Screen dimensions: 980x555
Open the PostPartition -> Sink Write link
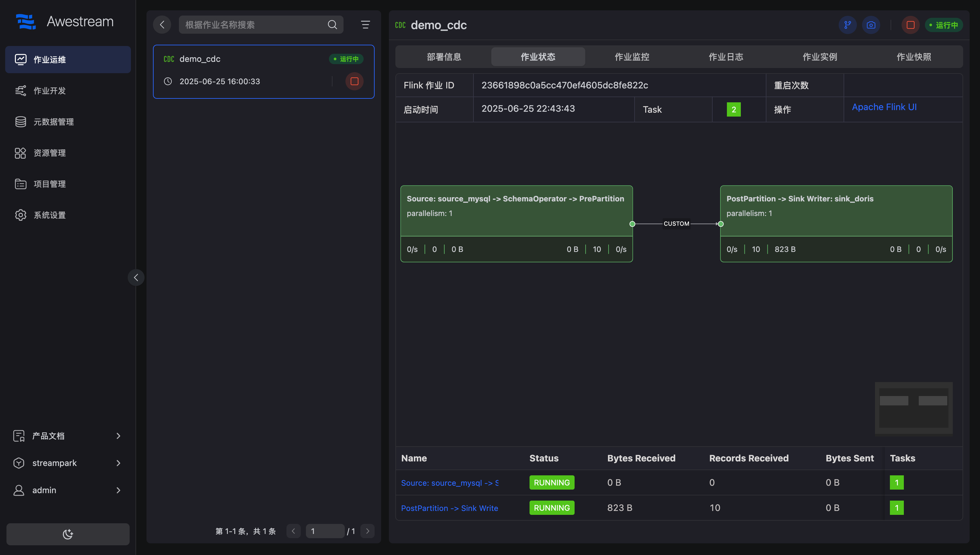pos(449,508)
